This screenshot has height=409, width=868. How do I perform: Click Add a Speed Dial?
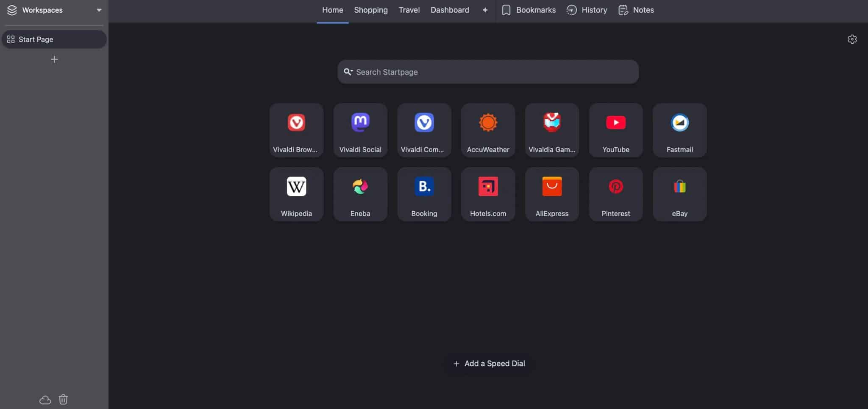(x=488, y=363)
